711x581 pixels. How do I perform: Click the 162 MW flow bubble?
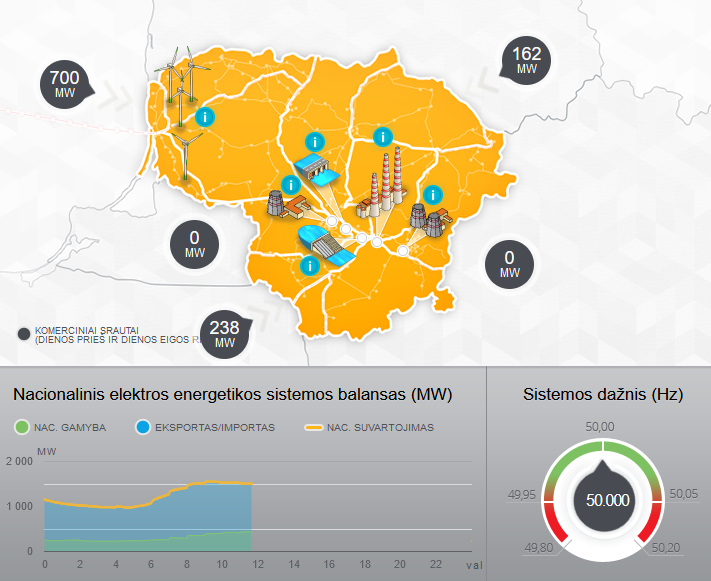coord(526,61)
